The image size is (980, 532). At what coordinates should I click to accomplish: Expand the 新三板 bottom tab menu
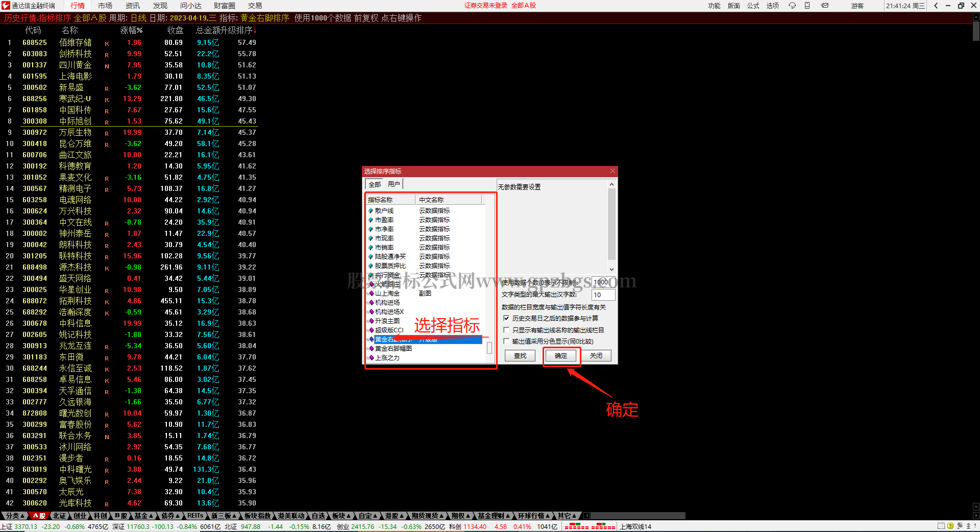tap(224, 516)
